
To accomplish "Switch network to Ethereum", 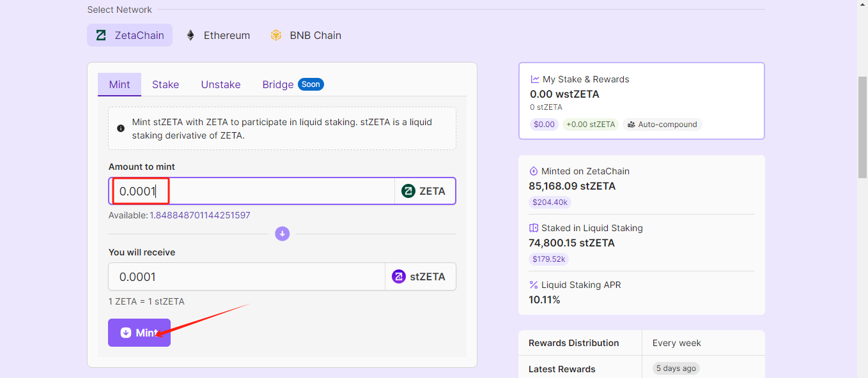I will pos(218,36).
